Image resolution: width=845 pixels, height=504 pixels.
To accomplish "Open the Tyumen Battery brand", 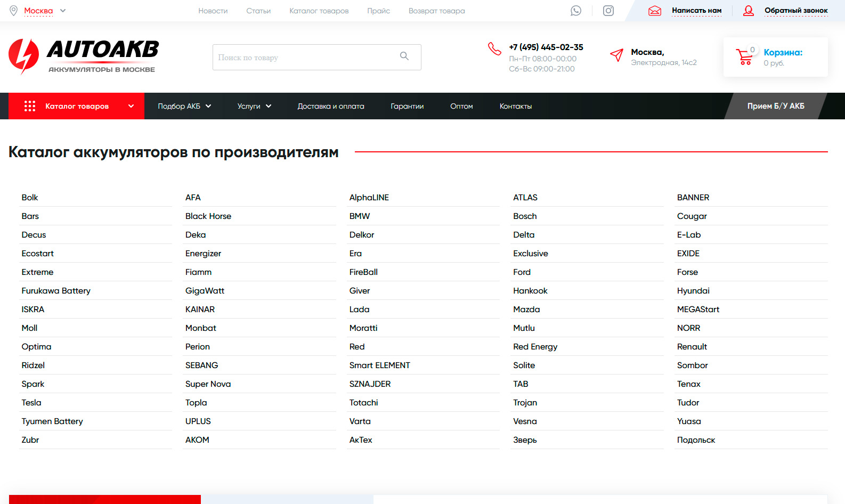I will pyautogui.click(x=52, y=421).
